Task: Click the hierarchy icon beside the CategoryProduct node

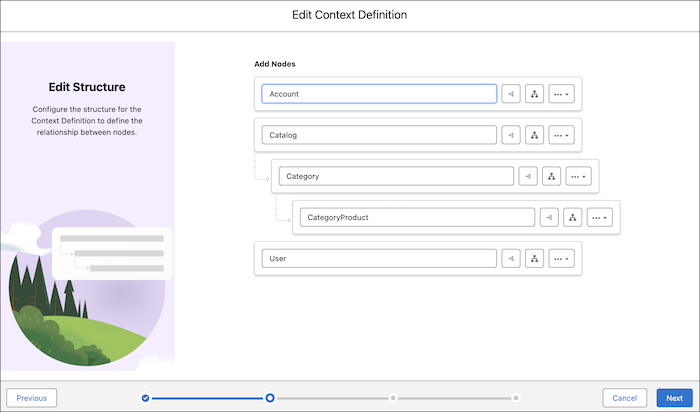Action: (573, 217)
